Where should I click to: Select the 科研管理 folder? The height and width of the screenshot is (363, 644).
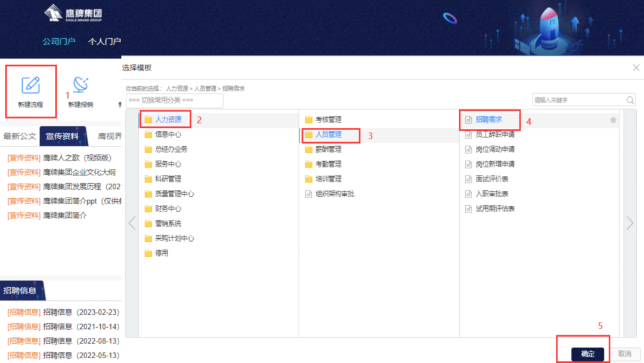point(163,179)
